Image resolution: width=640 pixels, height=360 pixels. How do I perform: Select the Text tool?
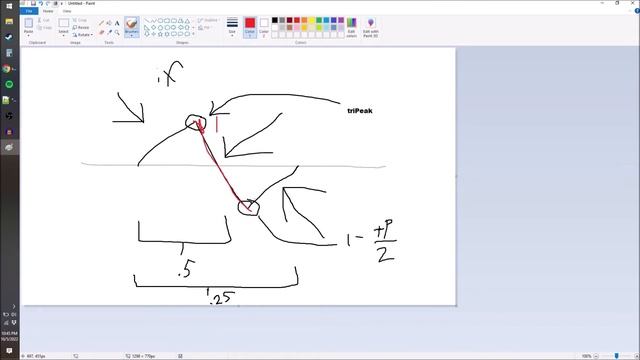[x=117, y=23]
